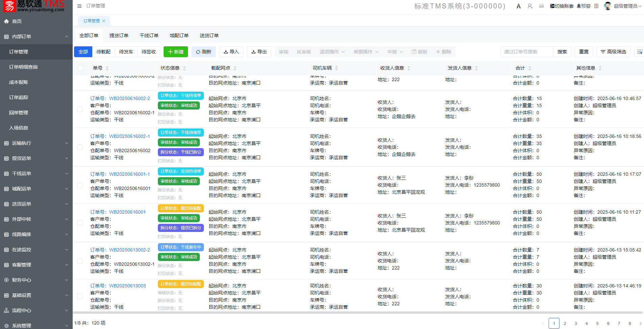Switch to the 送货订单 tab
The width and height of the screenshot is (644, 329).
pyautogui.click(x=209, y=36)
